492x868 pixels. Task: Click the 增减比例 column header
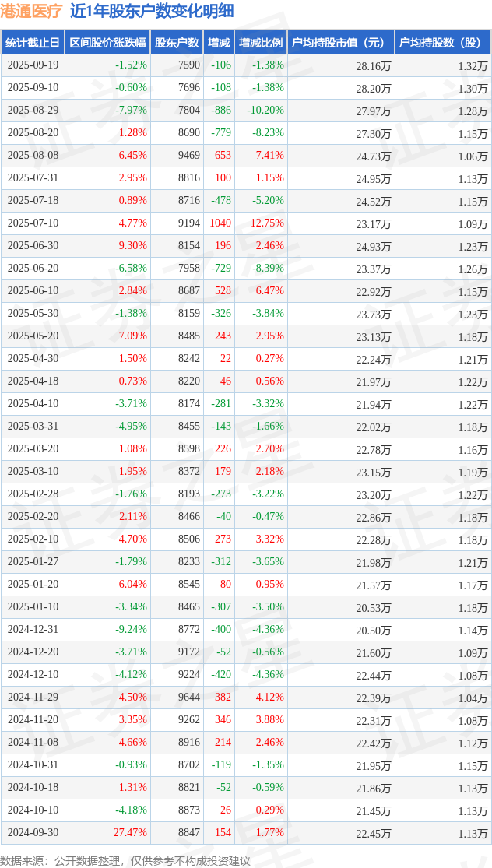point(261,43)
